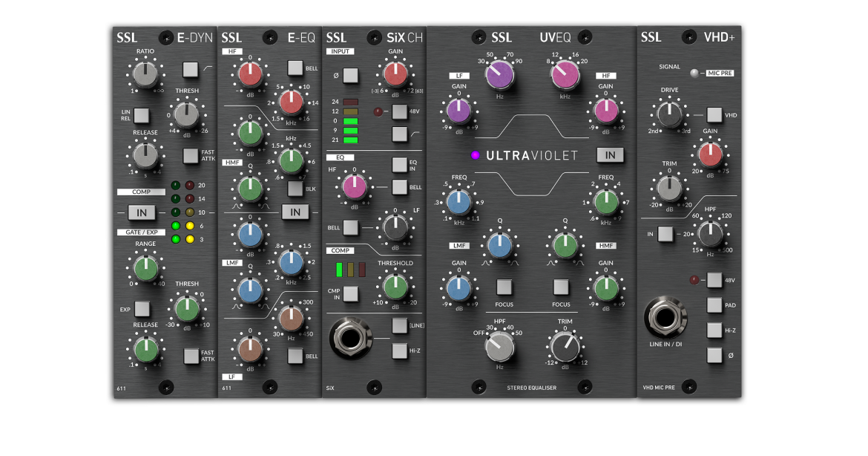
Task: Click the green THRESHOLD knob on SiX CH
Action: click(395, 287)
